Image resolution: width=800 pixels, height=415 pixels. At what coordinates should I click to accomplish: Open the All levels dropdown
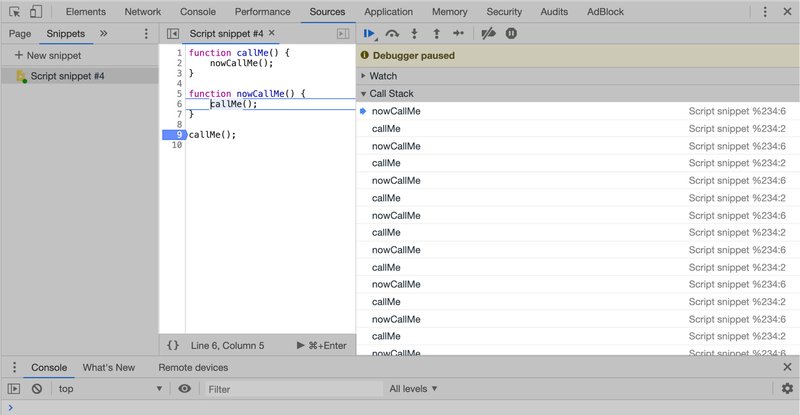coord(413,389)
